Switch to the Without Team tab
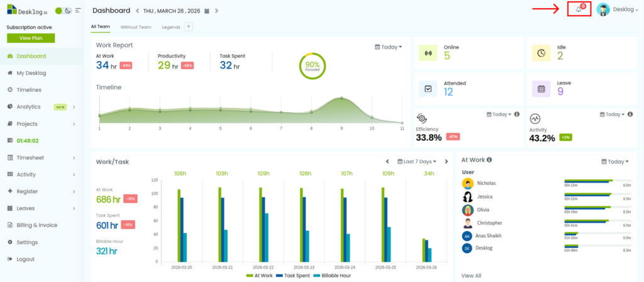644x282 pixels. (136, 27)
